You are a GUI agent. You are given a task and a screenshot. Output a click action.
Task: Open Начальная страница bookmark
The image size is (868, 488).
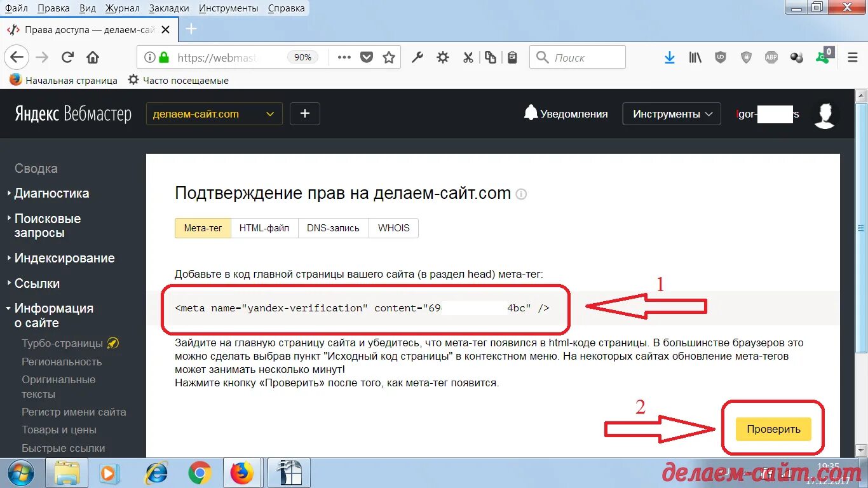tap(64, 80)
